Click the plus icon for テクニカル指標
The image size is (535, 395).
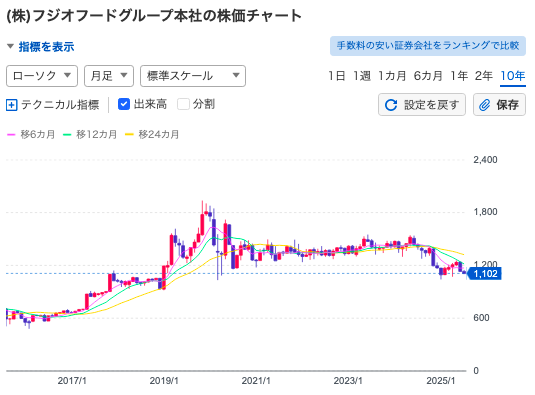pos(12,105)
